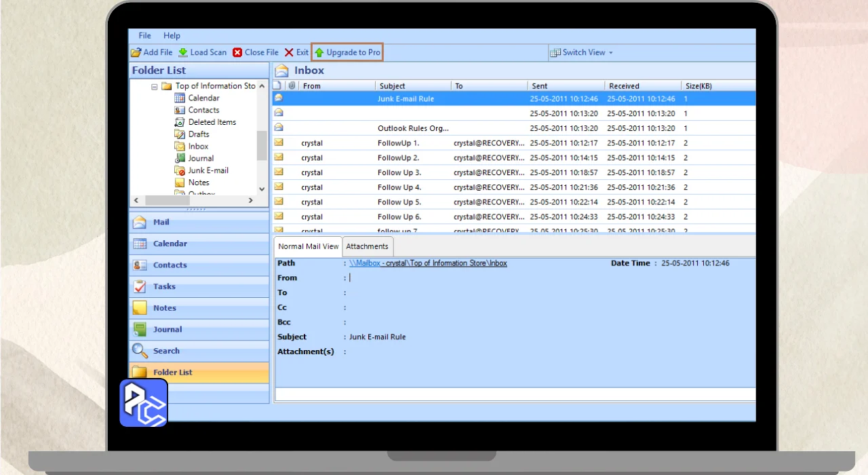Click the red Close File icon
The width and height of the screenshot is (868, 475).
point(237,52)
